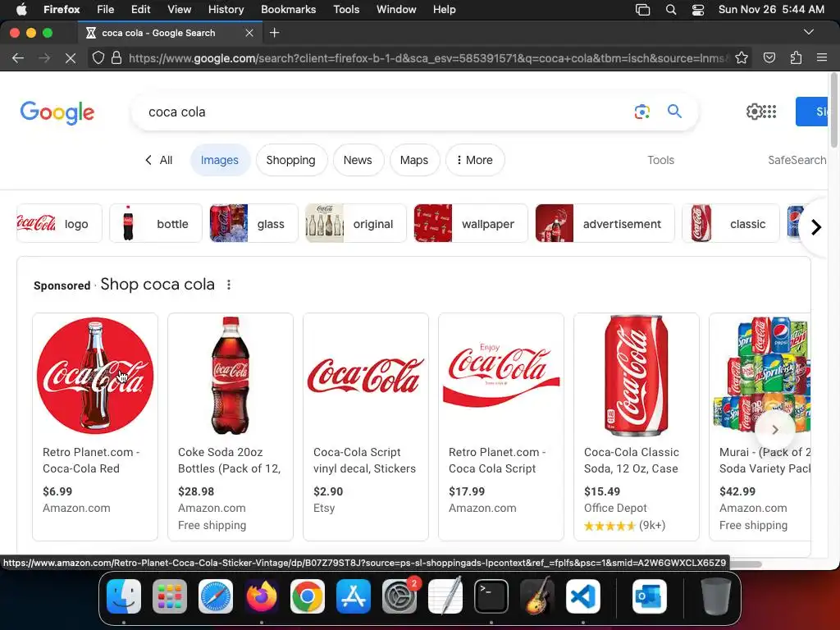
Task: Open Firefox hamburger application menu
Action: coord(822,58)
